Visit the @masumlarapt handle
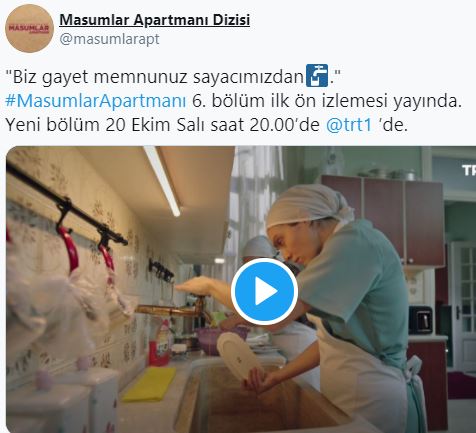 [109, 39]
